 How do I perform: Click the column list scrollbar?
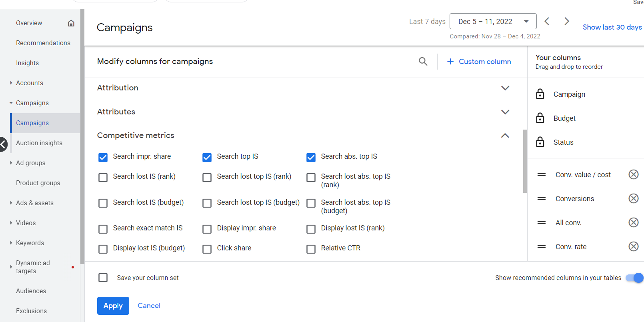click(525, 161)
